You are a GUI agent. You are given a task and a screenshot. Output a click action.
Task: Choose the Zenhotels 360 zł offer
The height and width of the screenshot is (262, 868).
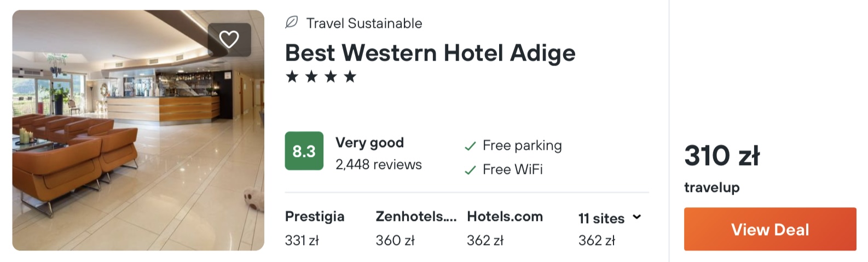[x=415, y=228]
